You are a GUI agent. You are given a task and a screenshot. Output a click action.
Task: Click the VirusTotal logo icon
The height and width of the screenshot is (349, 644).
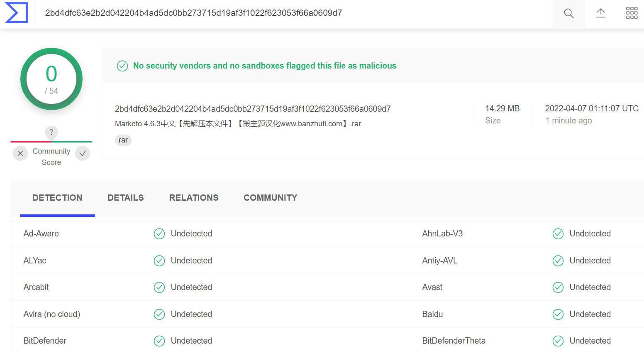(17, 13)
